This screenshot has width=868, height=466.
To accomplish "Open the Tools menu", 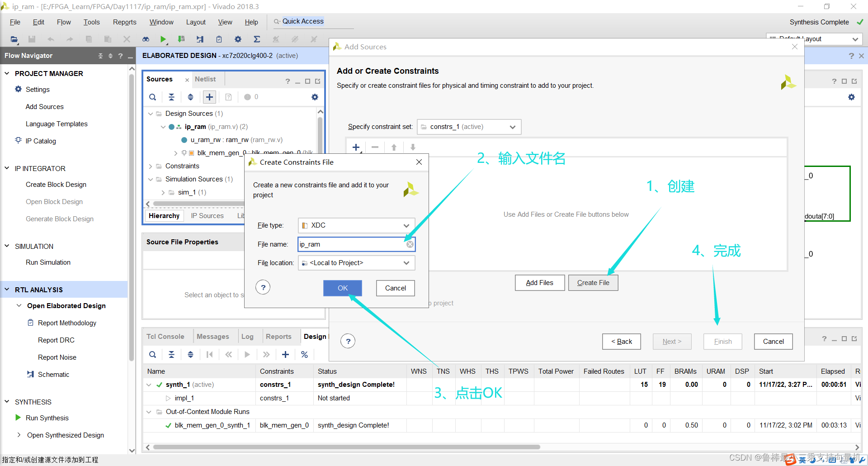I will pos(91,22).
